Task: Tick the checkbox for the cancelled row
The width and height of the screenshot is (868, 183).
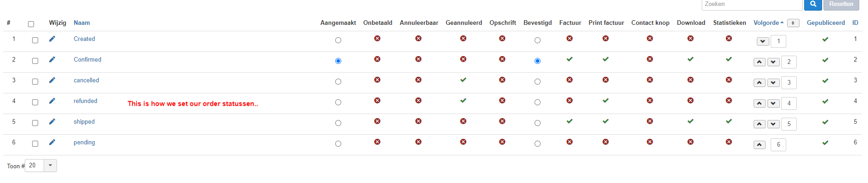Action: 35,82
